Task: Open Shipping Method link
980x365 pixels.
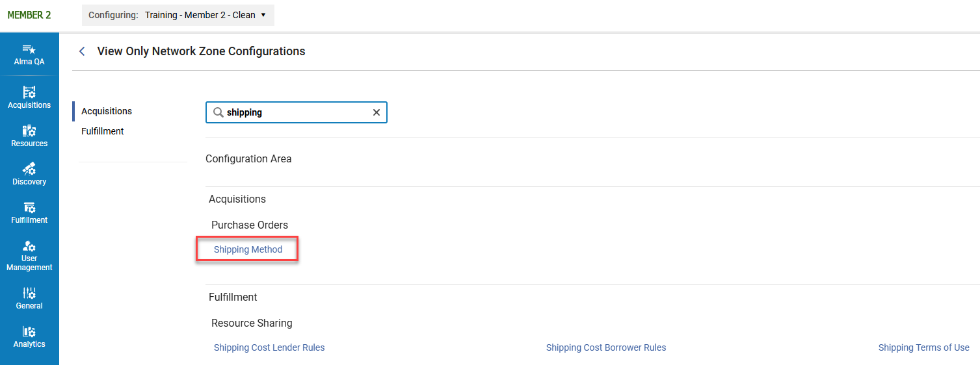Action: [x=248, y=249]
